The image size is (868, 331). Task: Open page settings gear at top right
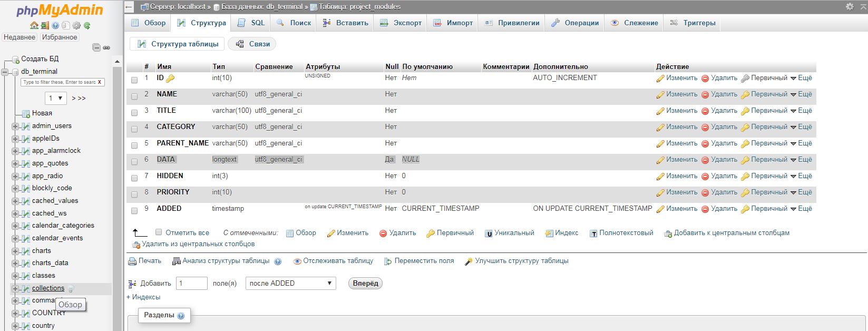click(x=850, y=7)
